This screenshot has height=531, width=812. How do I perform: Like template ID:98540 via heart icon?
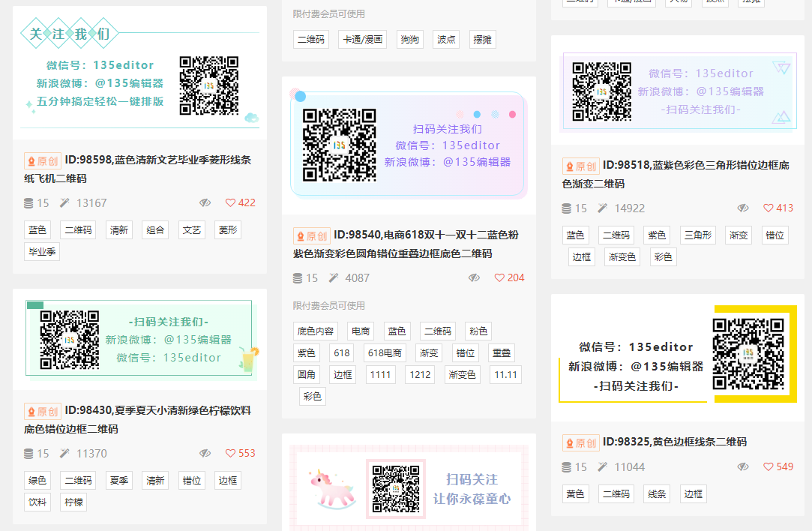point(499,277)
